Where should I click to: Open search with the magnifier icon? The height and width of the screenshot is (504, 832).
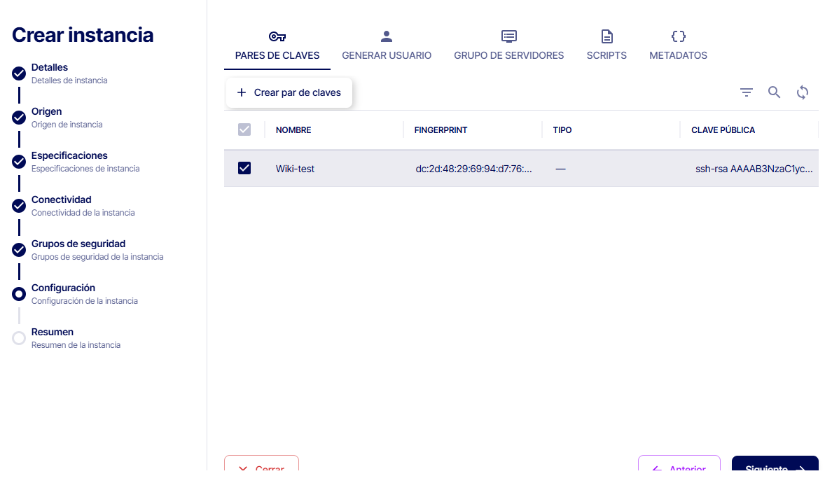[774, 92]
